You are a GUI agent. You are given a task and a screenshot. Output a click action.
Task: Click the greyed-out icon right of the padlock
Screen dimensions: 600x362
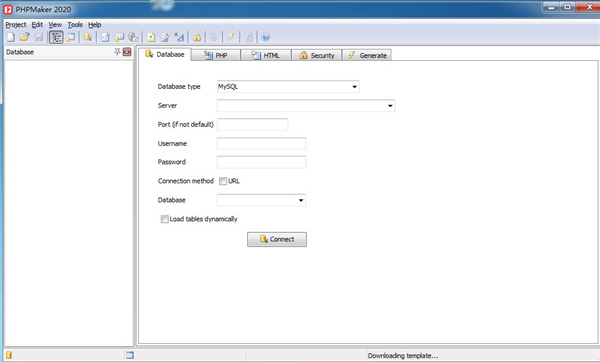214,37
